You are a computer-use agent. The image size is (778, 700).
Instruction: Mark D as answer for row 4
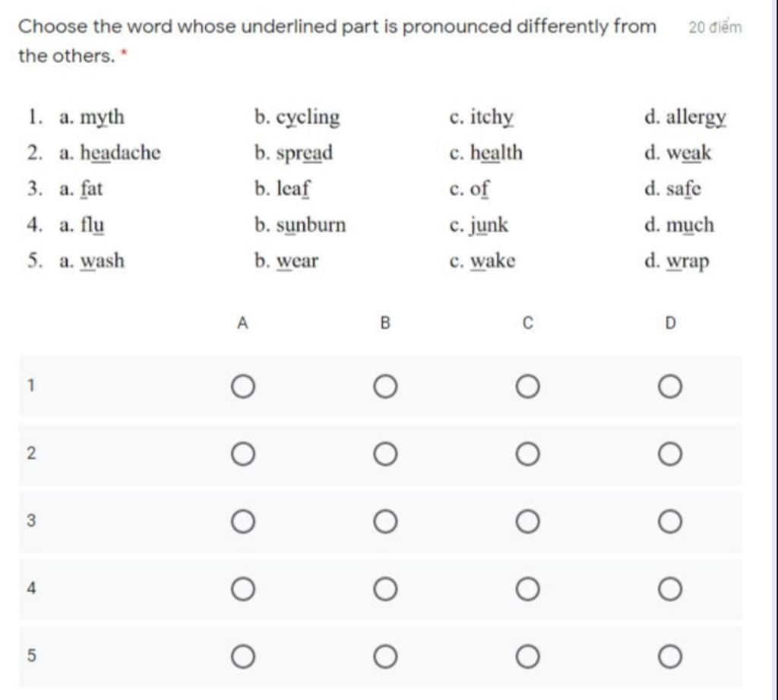pos(670,589)
